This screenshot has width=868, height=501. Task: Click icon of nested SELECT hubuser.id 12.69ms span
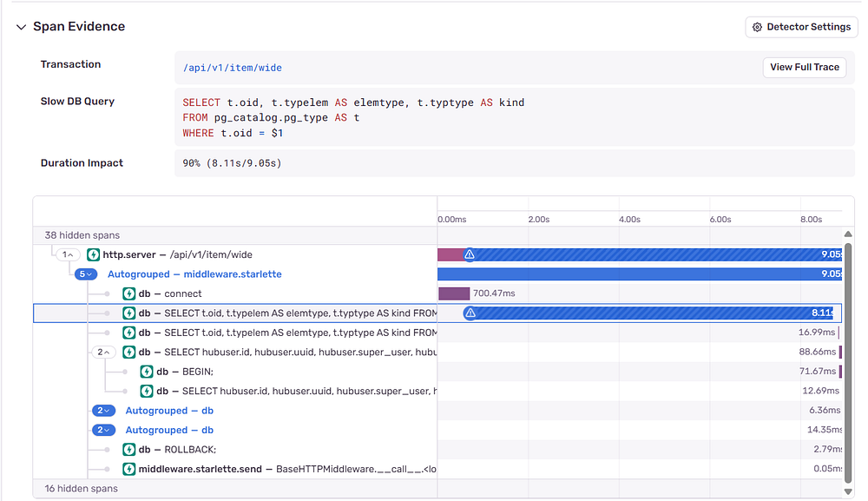click(x=147, y=391)
